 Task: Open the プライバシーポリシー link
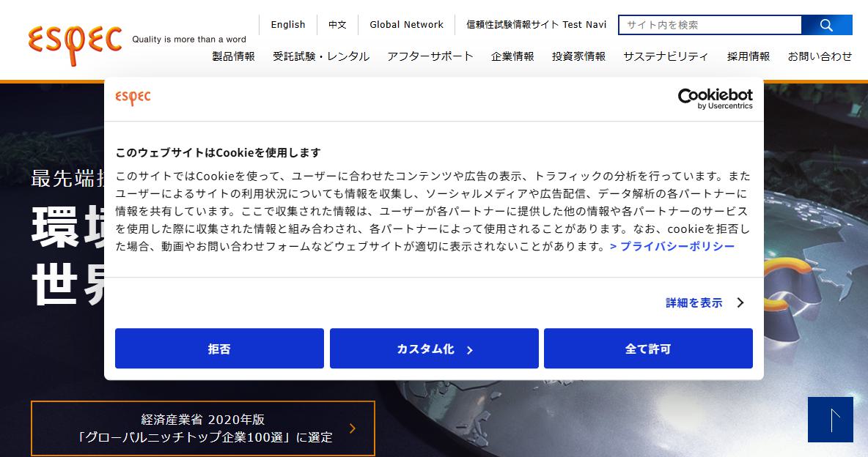(672, 246)
